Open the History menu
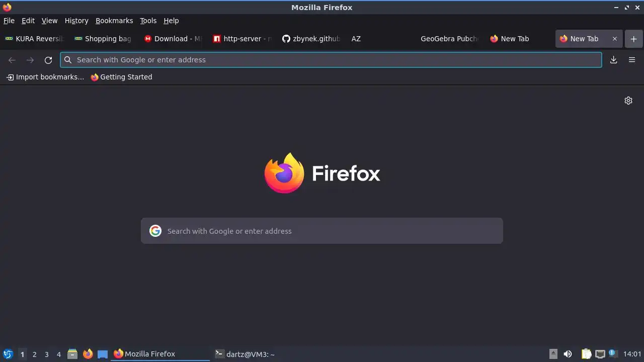644x362 pixels. (x=76, y=21)
